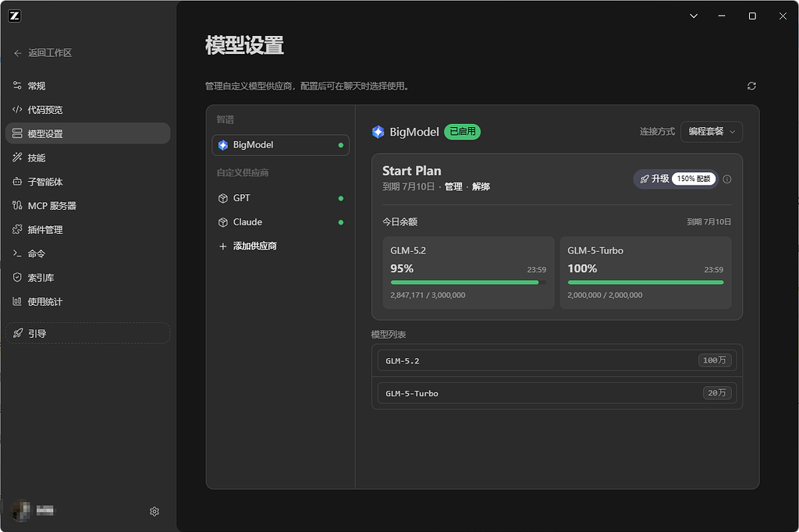Click the 代码预览 code brackets icon

click(x=17, y=109)
